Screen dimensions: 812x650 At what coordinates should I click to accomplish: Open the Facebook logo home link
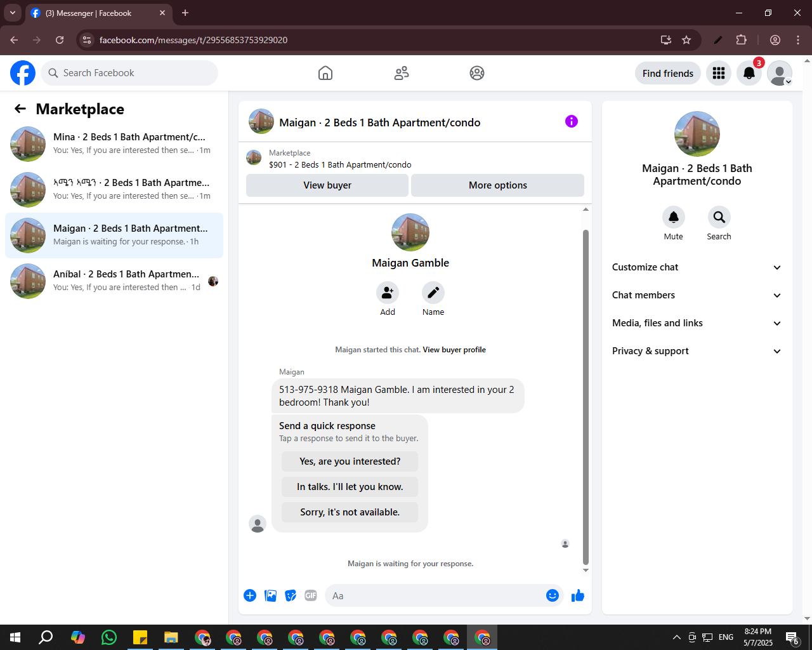(23, 73)
